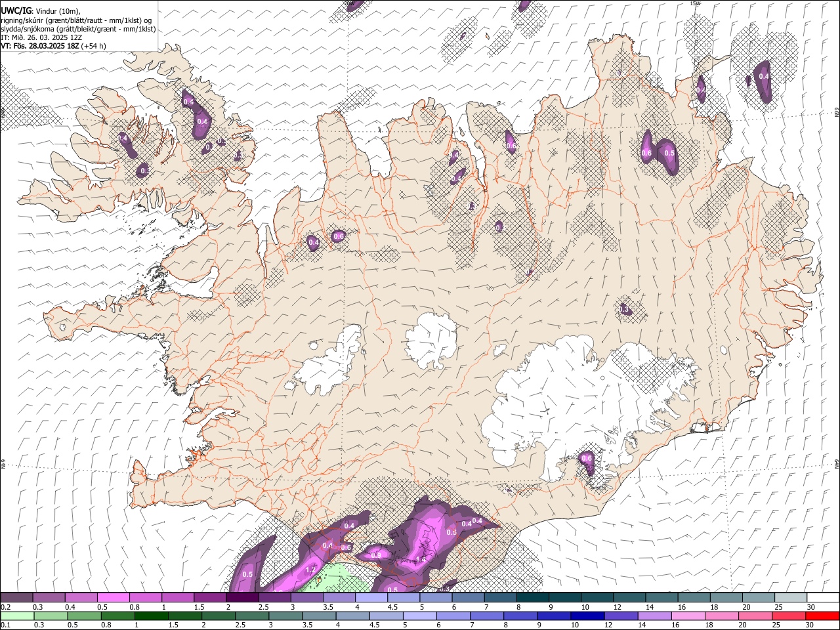Pick the upper legend swatch starting at 14
This screenshot has height=630, width=840.
click(661, 598)
